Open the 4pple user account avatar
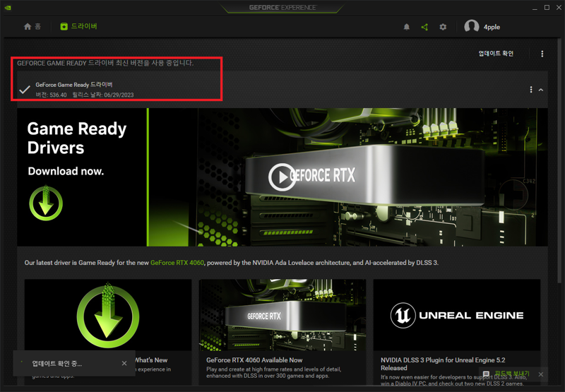 [471, 26]
